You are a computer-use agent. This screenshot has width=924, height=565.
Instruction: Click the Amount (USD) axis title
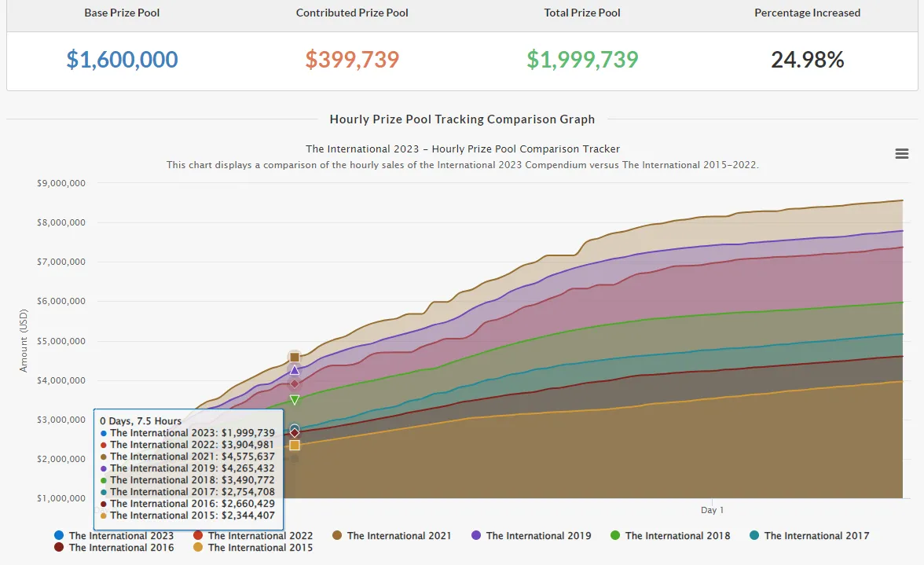point(24,340)
